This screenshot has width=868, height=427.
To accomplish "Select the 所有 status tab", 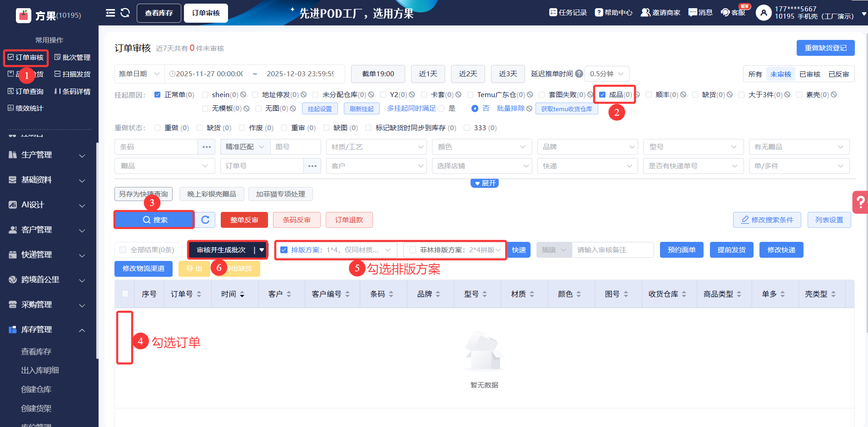I will tap(755, 74).
